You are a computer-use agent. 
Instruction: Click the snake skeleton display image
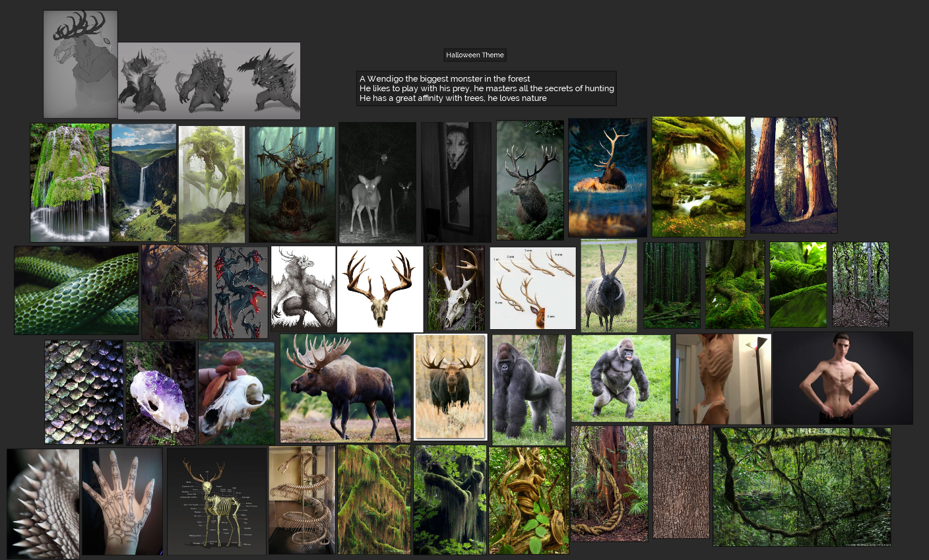coord(302,500)
